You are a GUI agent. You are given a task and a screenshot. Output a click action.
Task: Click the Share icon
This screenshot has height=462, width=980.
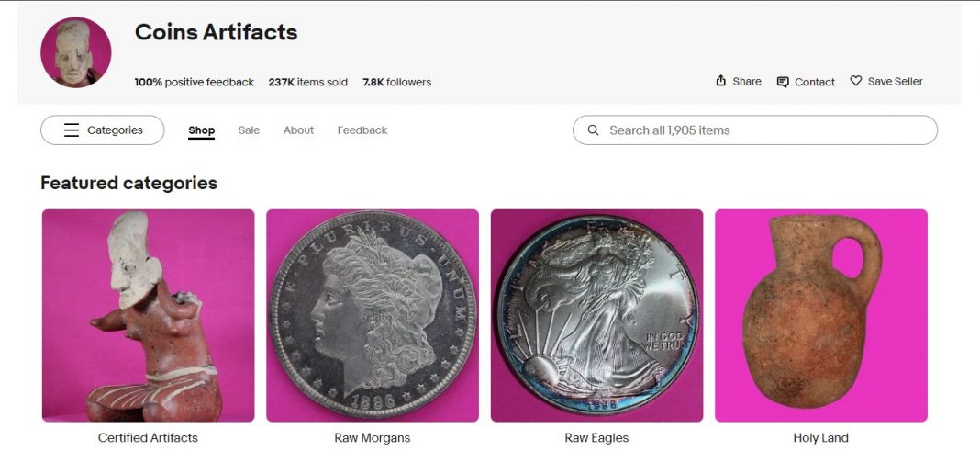click(x=721, y=81)
